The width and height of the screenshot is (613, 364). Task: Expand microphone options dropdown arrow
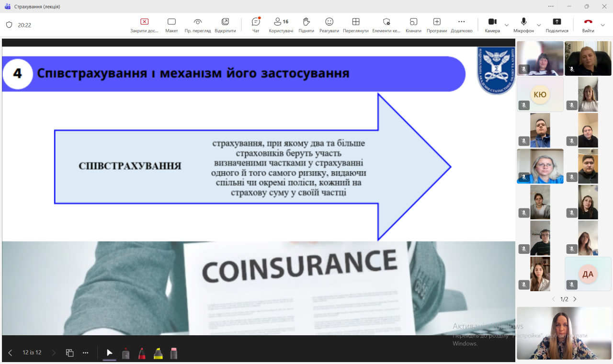(539, 25)
